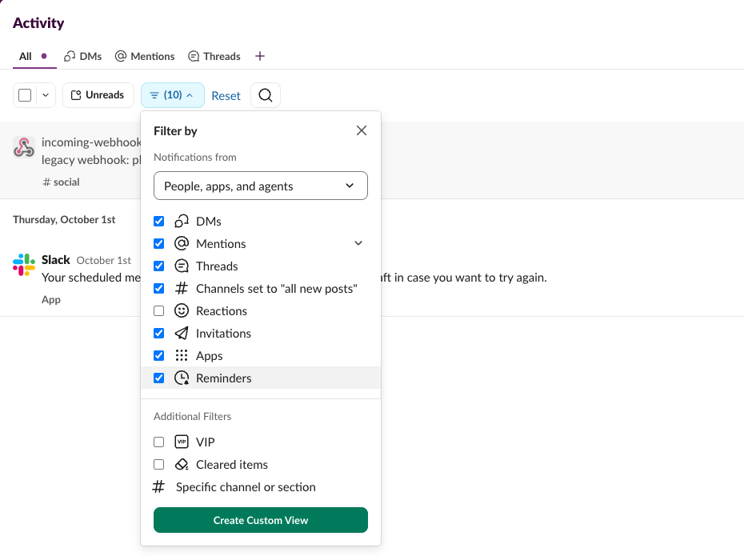Image resolution: width=744 pixels, height=560 pixels.
Task: Click the DMs icon in filter list
Action: click(182, 221)
